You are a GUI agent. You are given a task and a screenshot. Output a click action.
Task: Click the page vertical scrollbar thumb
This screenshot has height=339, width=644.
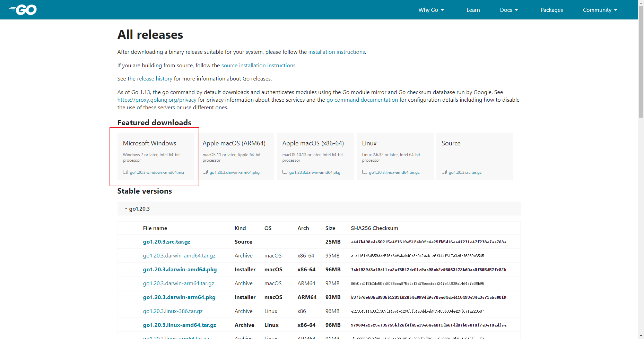(x=641, y=62)
